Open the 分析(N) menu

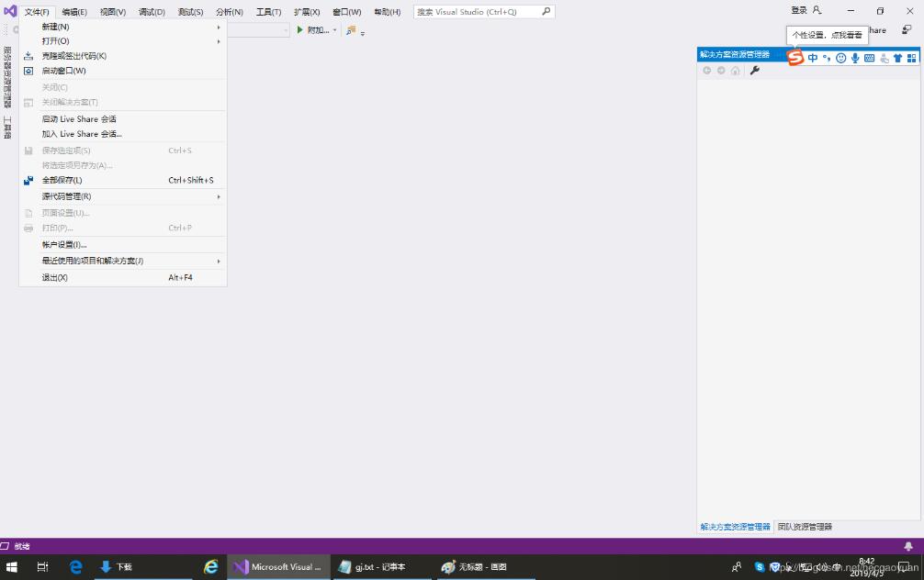pos(230,12)
